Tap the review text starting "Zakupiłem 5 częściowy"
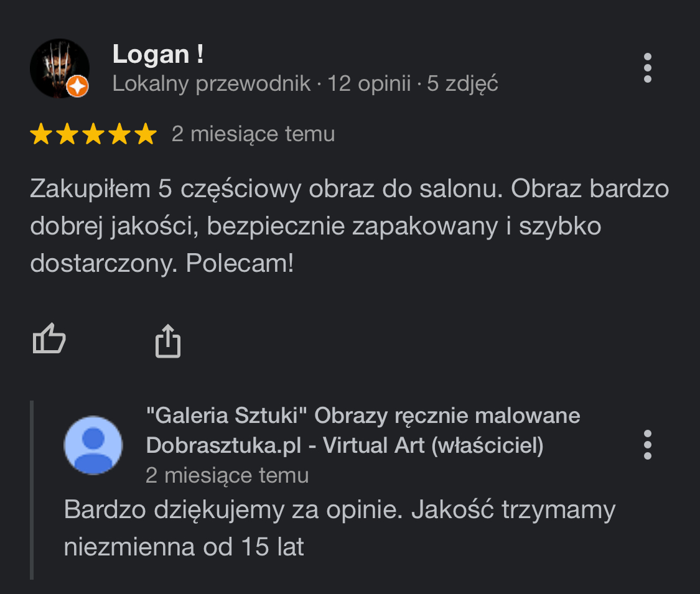700x594 pixels. pyautogui.click(x=350, y=225)
